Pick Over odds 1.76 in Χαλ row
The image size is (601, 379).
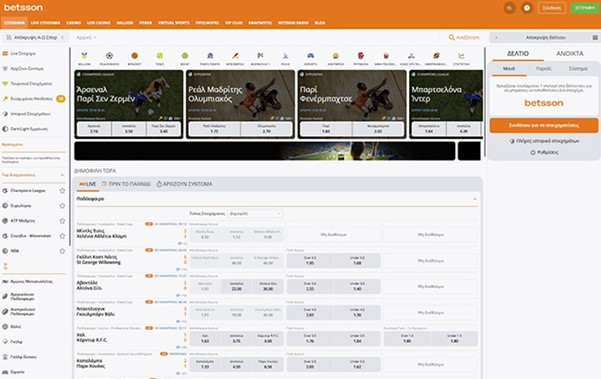[x=310, y=338]
